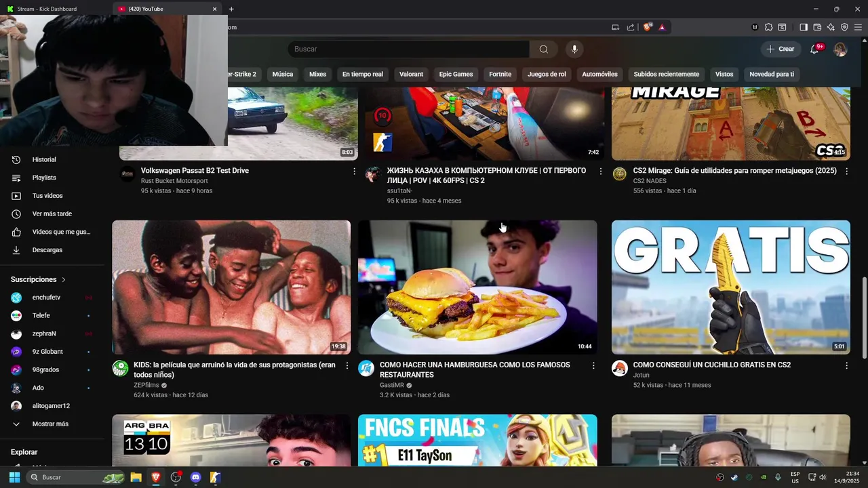Image resolution: width=868 pixels, height=488 pixels.
Task: Open Brave Shields lion icon
Action: pyautogui.click(x=648, y=27)
